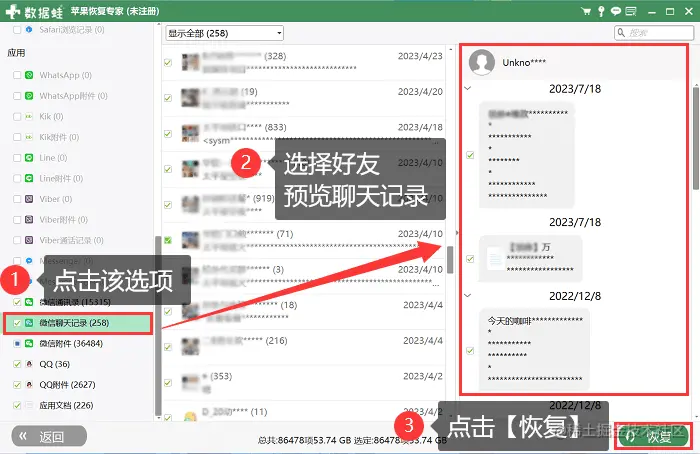Click the sidebar vertical scrollbar thumb
The width and height of the screenshot is (700, 454).
coord(158,326)
